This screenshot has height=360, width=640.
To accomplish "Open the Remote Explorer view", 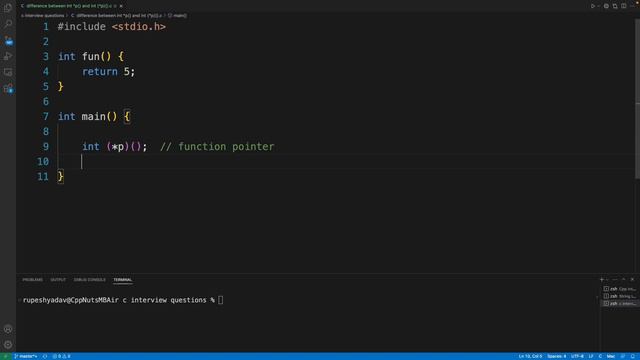I will click(8, 72).
